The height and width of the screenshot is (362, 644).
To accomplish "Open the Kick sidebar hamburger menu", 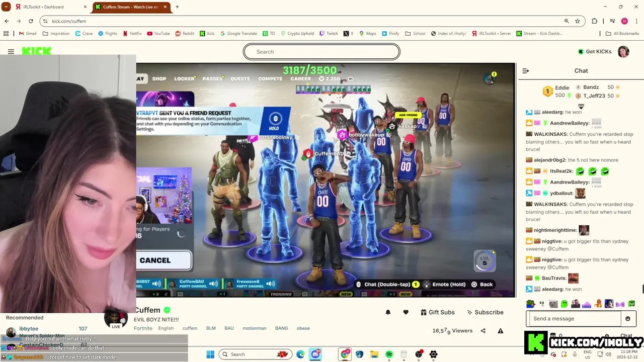I will coord(11,52).
